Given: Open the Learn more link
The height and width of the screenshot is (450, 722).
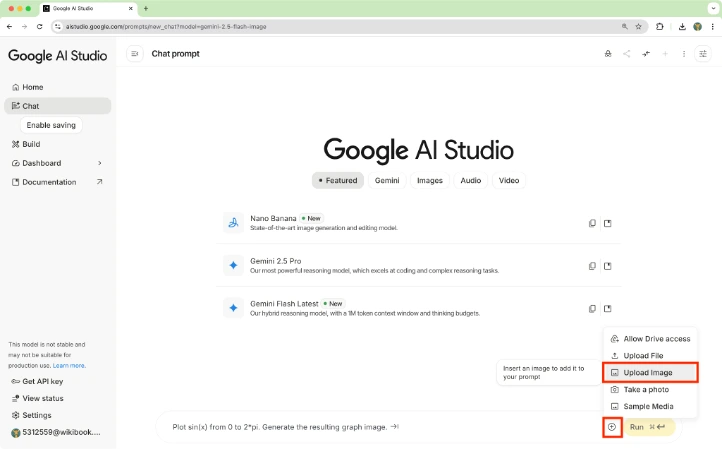Looking at the screenshot, I should tap(69, 366).
